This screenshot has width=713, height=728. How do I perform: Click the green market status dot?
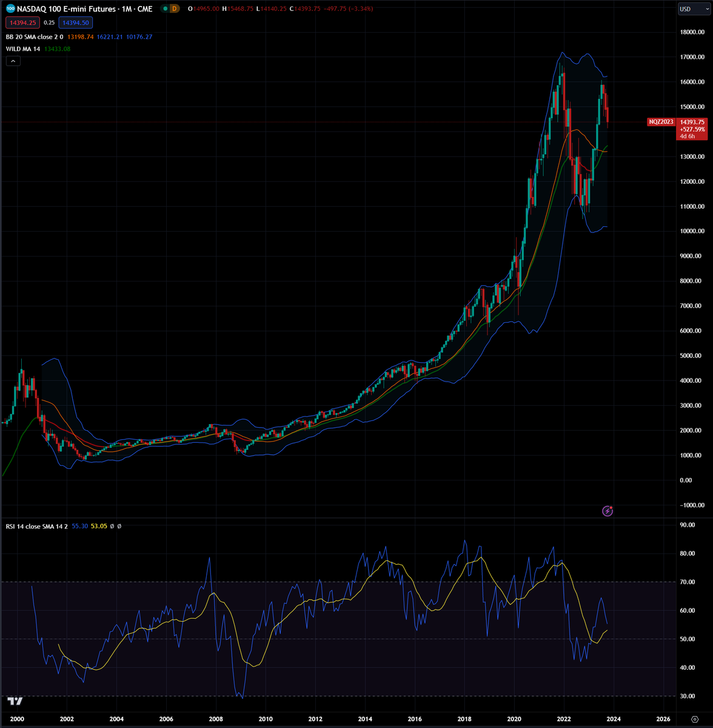tap(165, 8)
